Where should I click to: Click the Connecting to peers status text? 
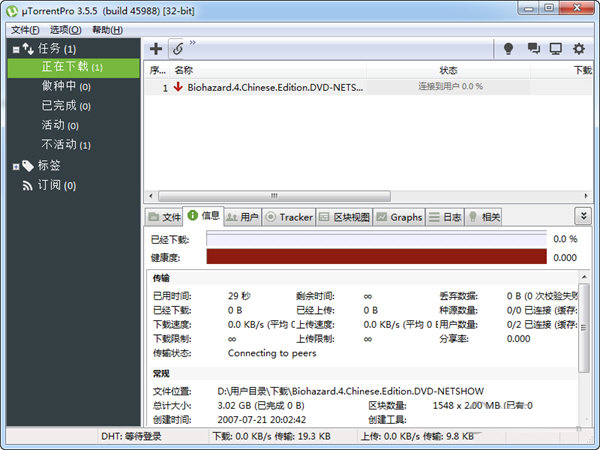click(272, 353)
